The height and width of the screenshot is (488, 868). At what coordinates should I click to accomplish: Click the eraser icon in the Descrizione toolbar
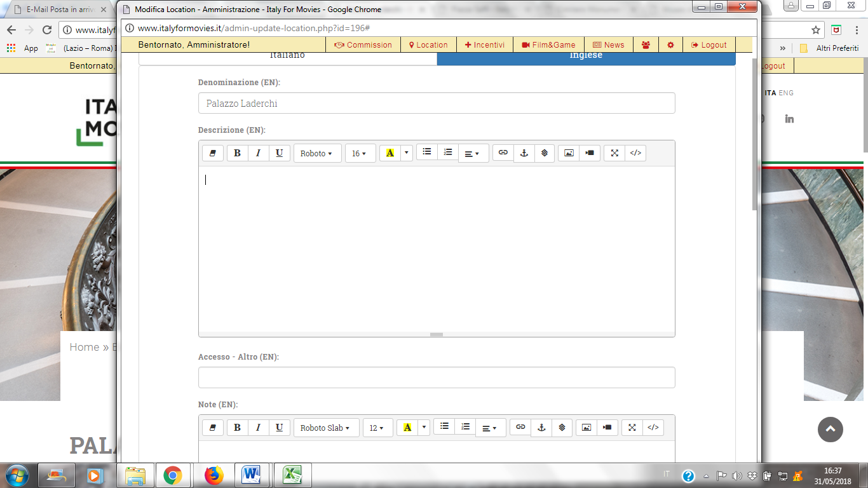213,153
